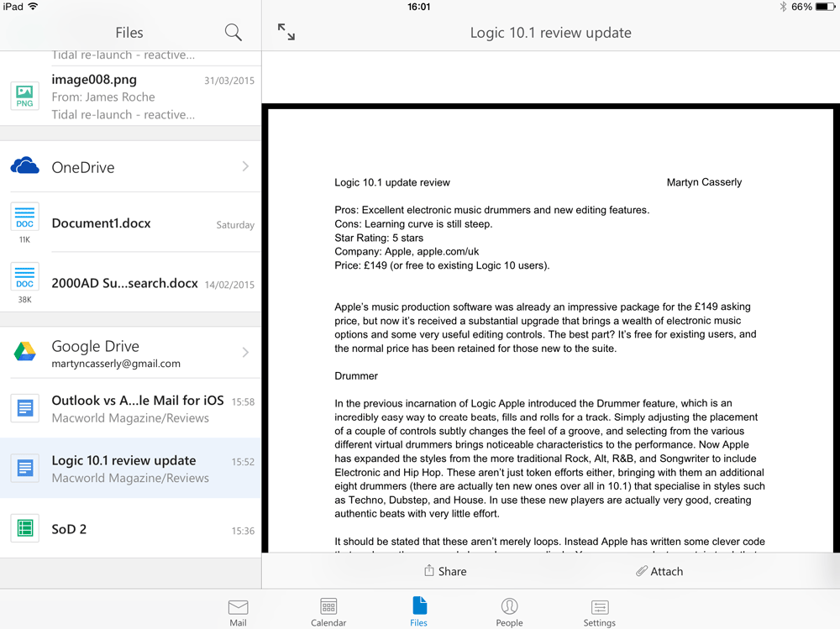
Task: Click the Bluetooth status icon
Action: [x=783, y=7]
